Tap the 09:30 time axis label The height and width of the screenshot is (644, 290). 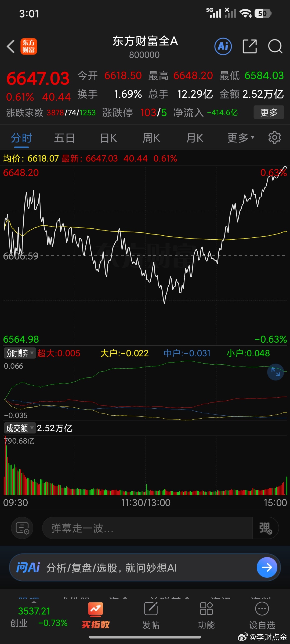[16, 503]
